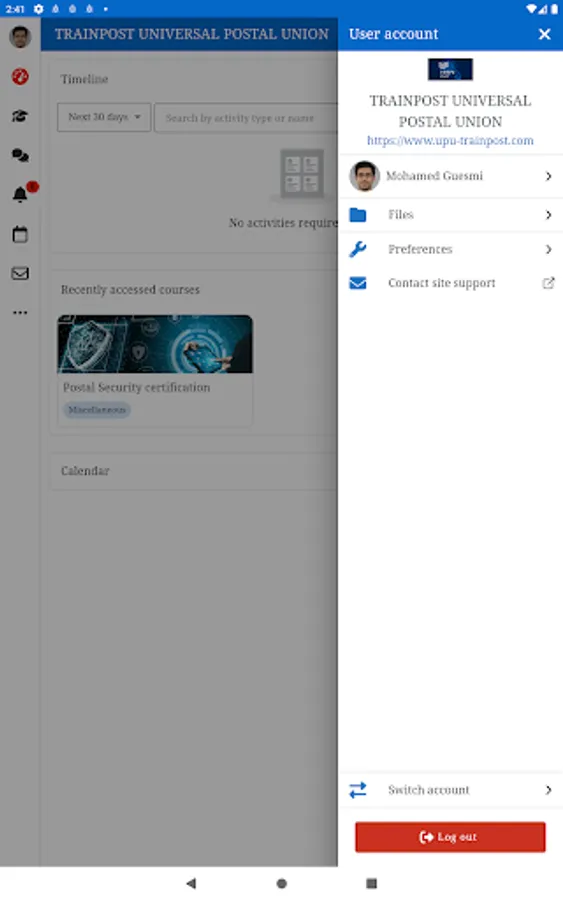563x900 pixels.
Task: Click the search by activity type field
Action: point(246,118)
